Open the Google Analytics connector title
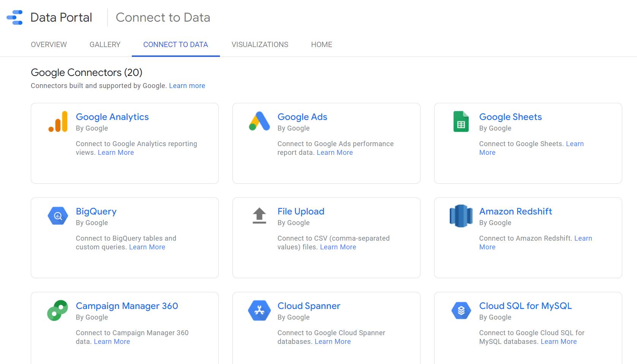This screenshot has width=637, height=364. pos(112,117)
